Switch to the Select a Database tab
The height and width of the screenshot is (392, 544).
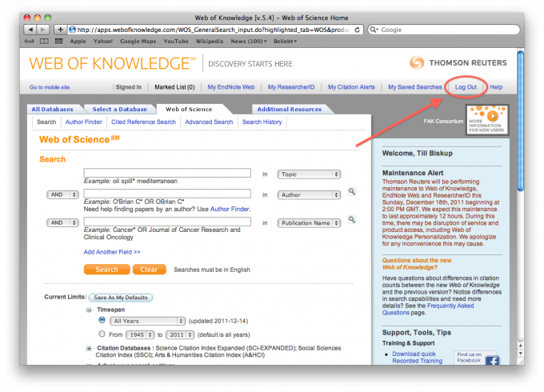tap(120, 110)
